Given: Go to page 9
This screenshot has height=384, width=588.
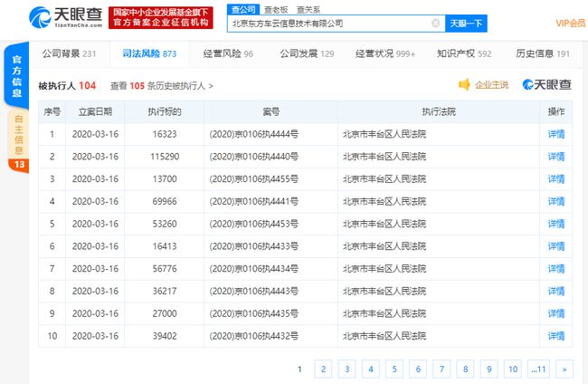Looking at the screenshot, I should coord(489,369).
